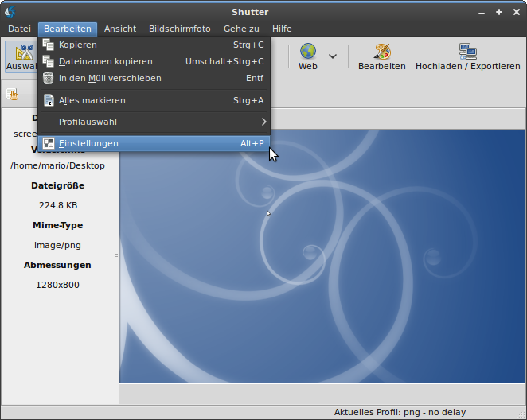527x420 pixels.
Task: Click the trash icon for In den Müll verschieben
Action: pos(49,78)
